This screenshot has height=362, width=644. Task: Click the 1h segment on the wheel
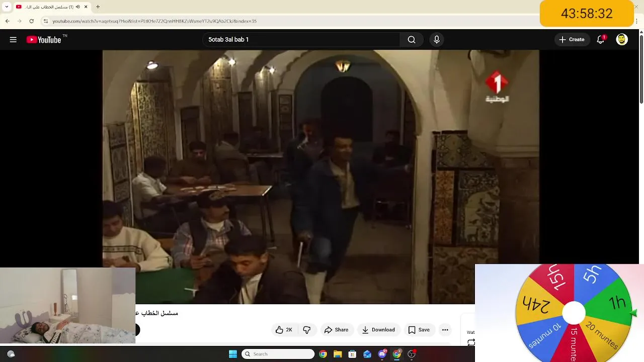(x=617, y=303)
